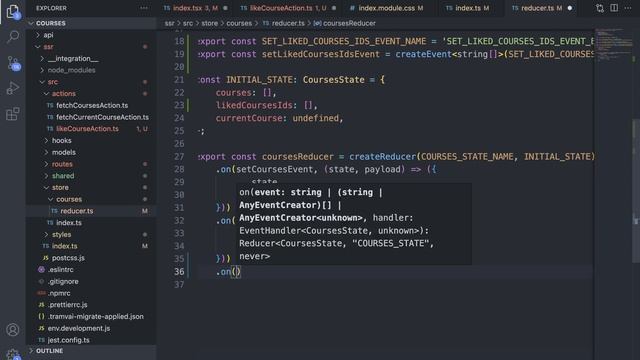Click the editor vertical scrollbar
Image resolution: width=640 pixels, height=360 pixels.
coord(636,191)
